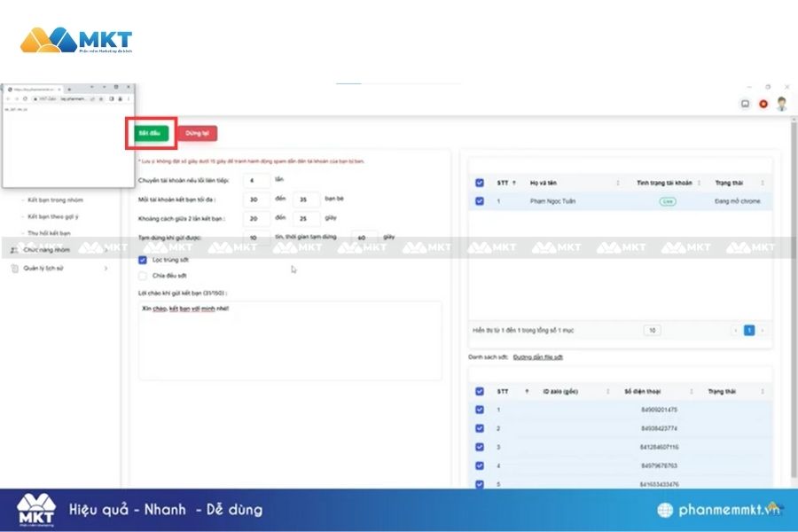Select 'Kết bạn theo gợi ý' menu item

[x=53, y=216]
